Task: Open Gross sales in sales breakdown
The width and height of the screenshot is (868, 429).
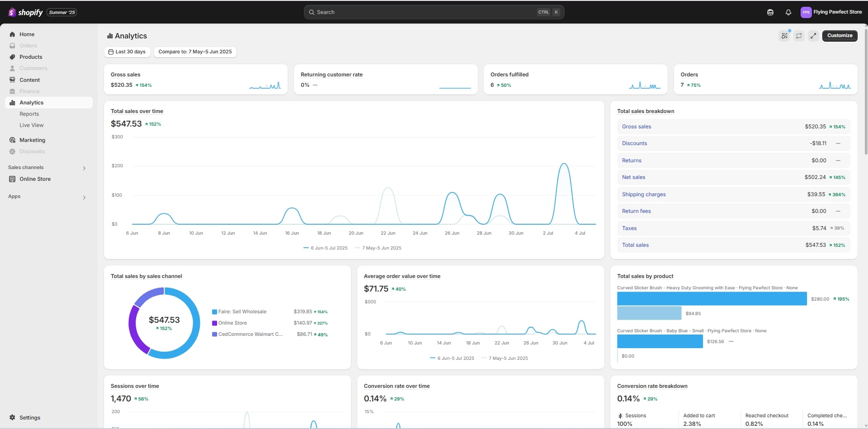Action: (x=636, y=127)
